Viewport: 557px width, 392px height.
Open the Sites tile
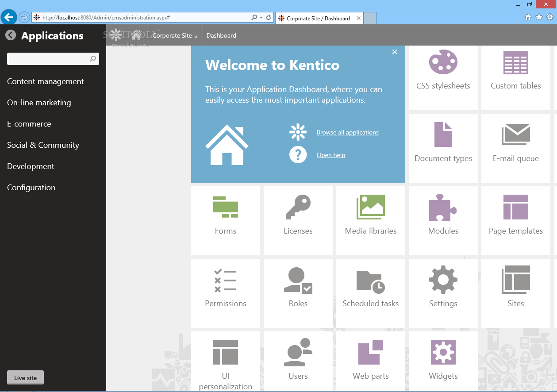pyautogui.click(x=516, y=293)
